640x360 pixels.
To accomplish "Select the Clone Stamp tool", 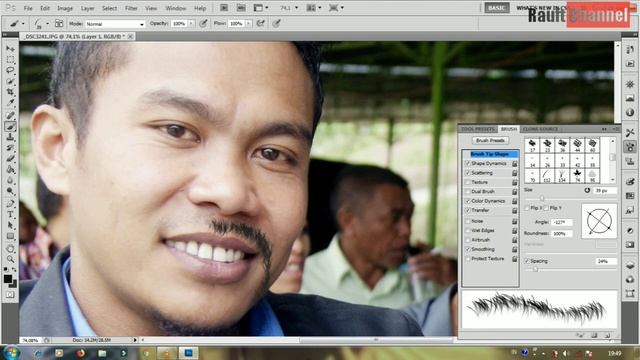I will (10, 137).
